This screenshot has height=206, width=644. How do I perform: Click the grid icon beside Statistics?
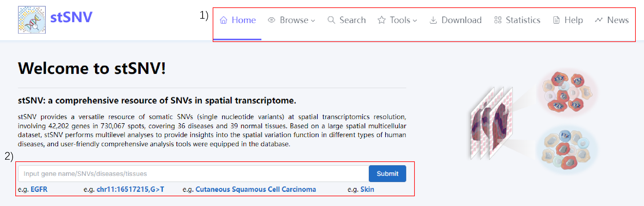498,20
